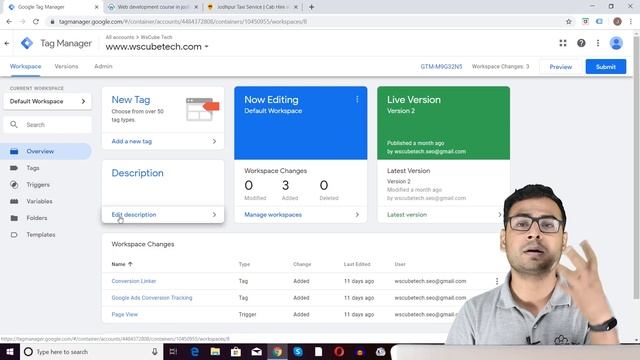Open the Edit description link
The height and width of the screenshot is (360, 640).
[134, 215]
